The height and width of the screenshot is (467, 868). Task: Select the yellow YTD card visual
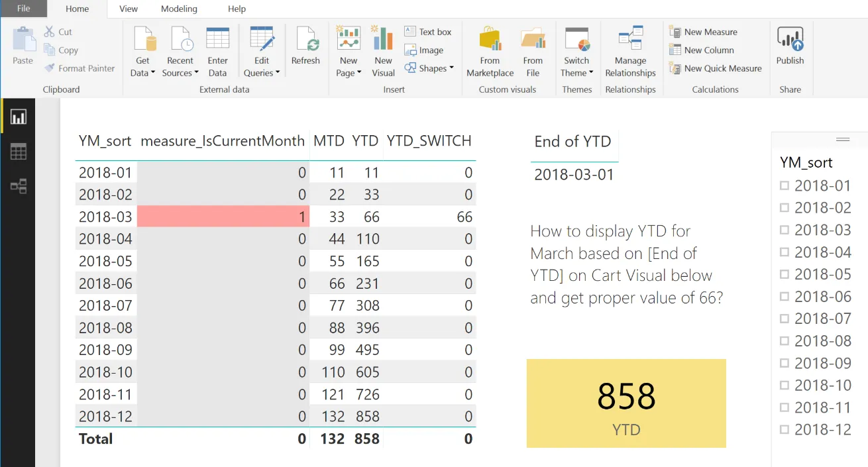click(626, 403)
